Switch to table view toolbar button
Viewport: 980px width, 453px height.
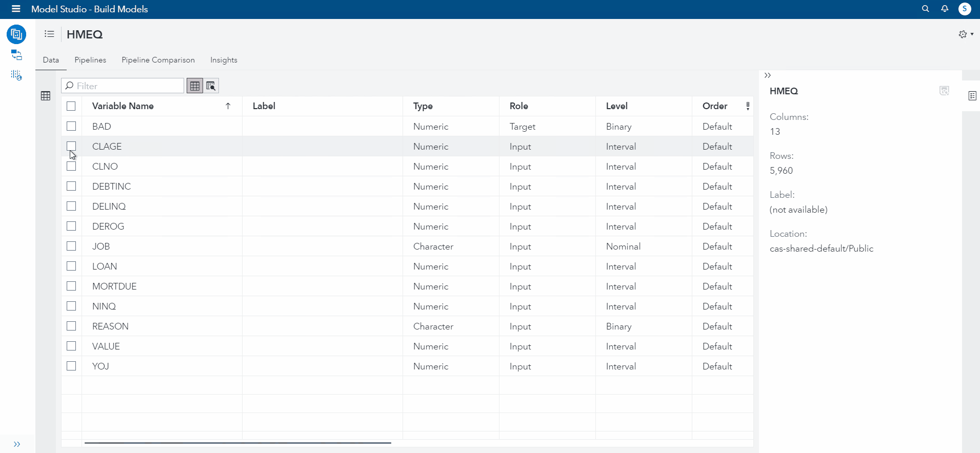[195, 86]
